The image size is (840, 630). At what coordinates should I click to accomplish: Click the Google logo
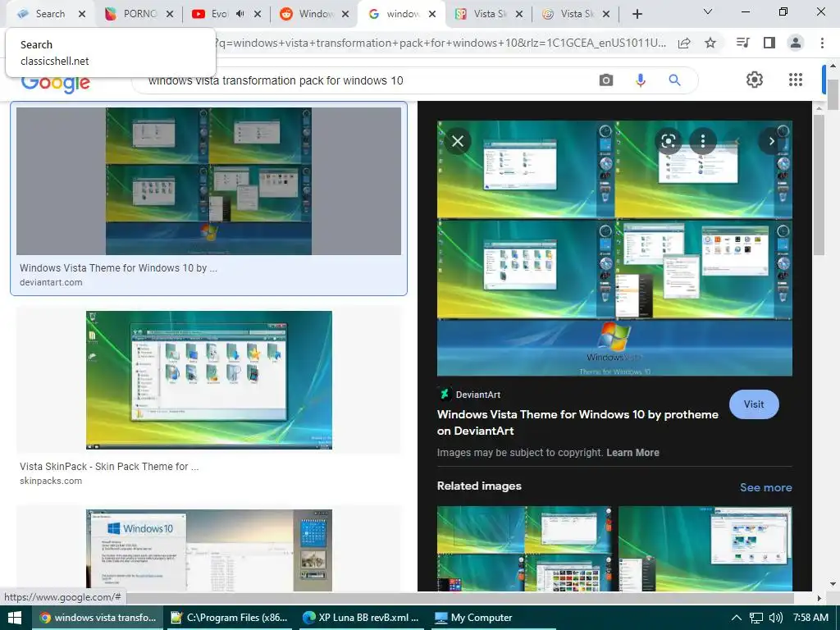click(55, 84)
